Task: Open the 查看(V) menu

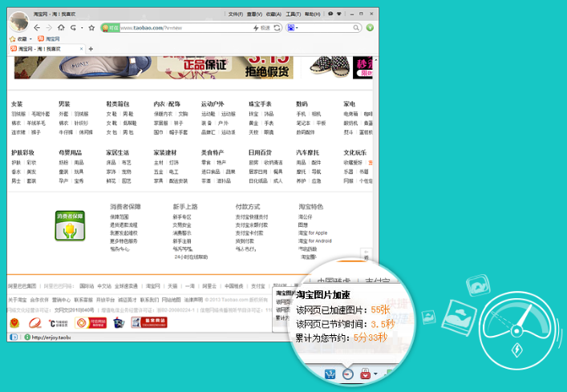Action: point(254,14)
